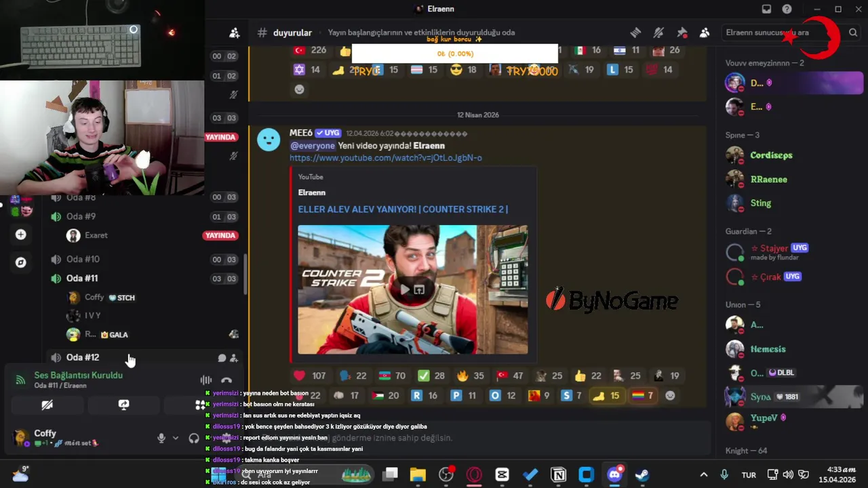
Task: Click the MEE6 username
Action: [300, 133]
